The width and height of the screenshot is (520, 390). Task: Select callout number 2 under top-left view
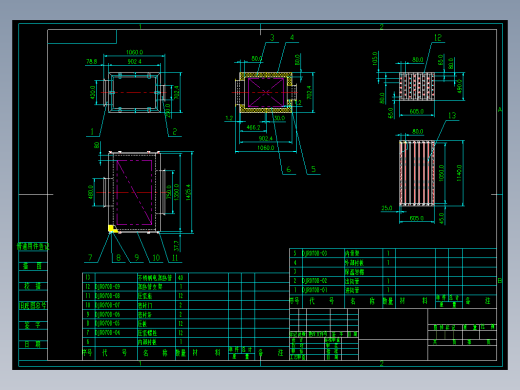pyautogui.click(x=174, y=132)
